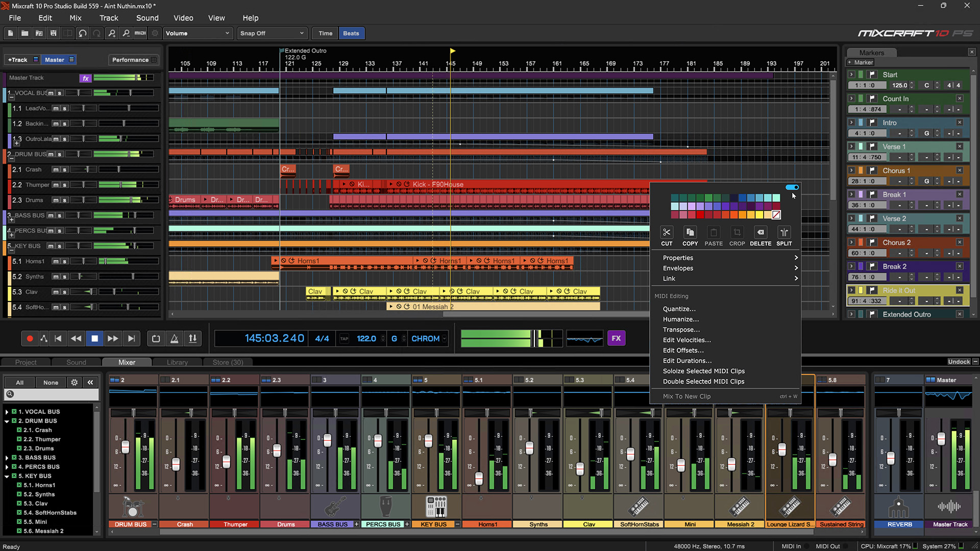980x551 pixels.
Task: Click the Beats tab in transport bar
Action: [351, 32]
